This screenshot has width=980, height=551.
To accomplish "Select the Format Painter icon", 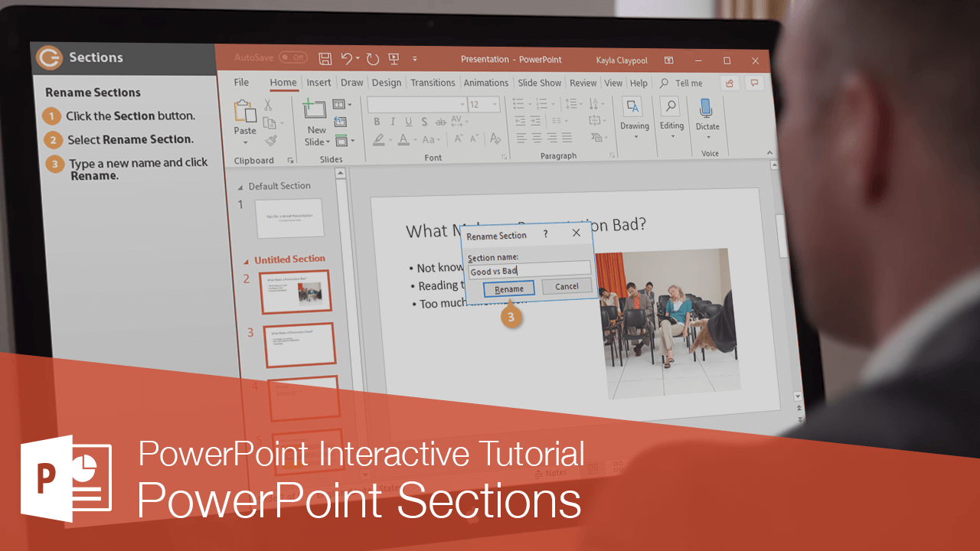I will 269,140.
